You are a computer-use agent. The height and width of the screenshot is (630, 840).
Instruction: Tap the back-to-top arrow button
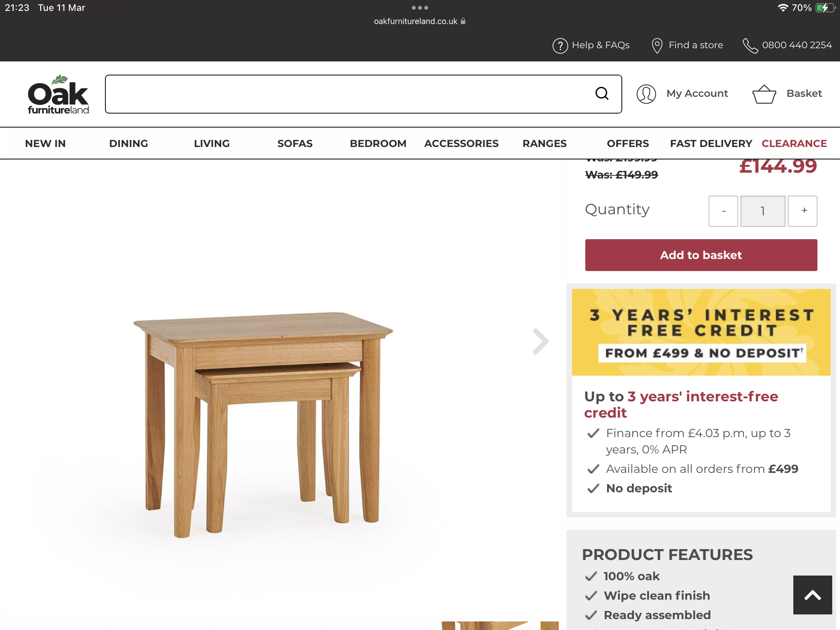tap(812, 595)
